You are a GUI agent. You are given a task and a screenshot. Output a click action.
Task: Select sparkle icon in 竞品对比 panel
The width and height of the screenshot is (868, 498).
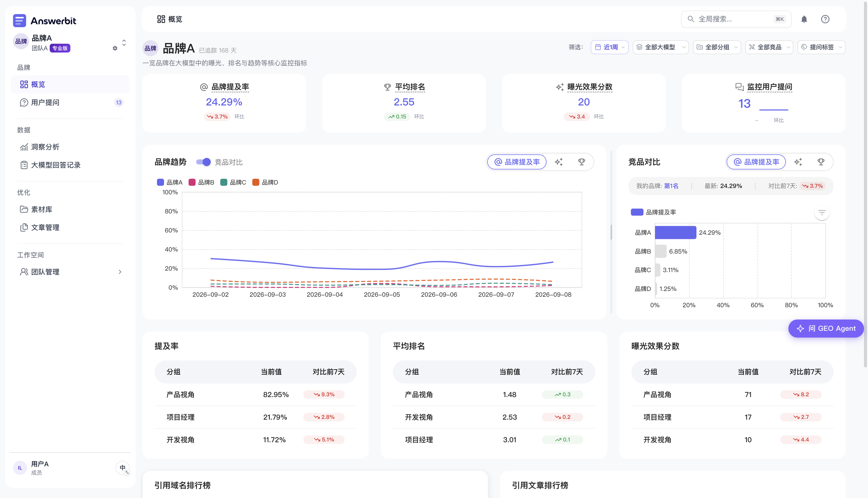[x=798, y=162]
